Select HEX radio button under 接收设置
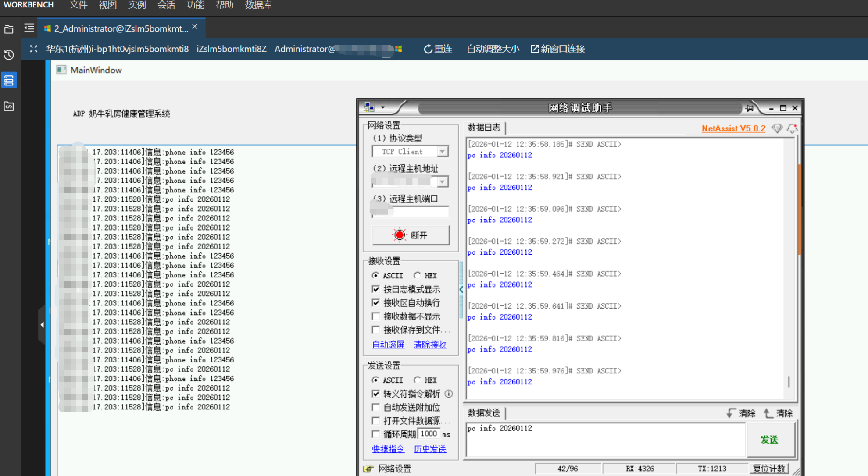 (x=417, y=275)
